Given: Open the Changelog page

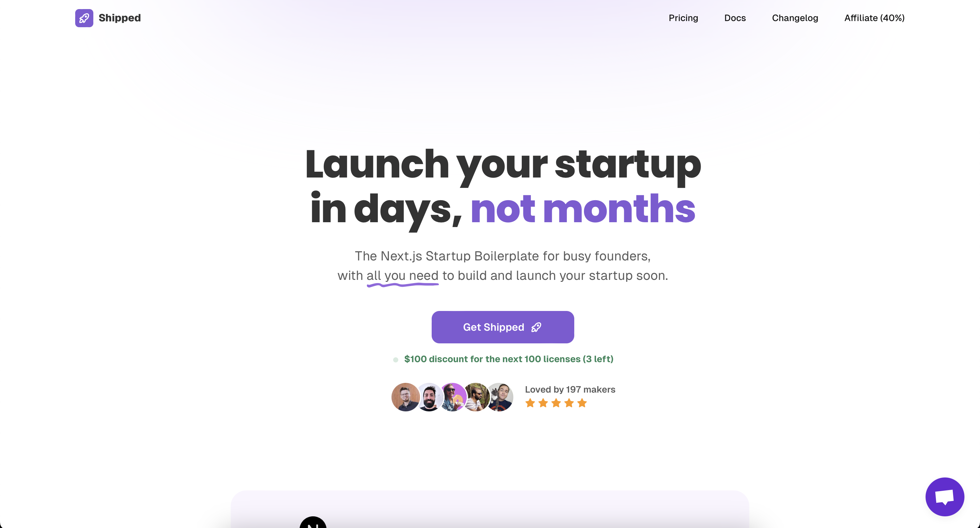Looking at the screenshot, I should 795,17.
